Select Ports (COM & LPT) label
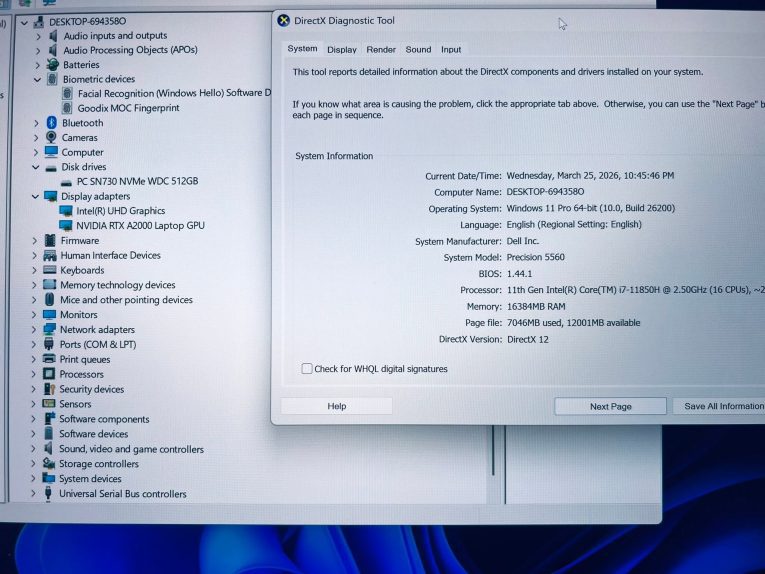This screenshot has width=765, height=574. (98, 344)
